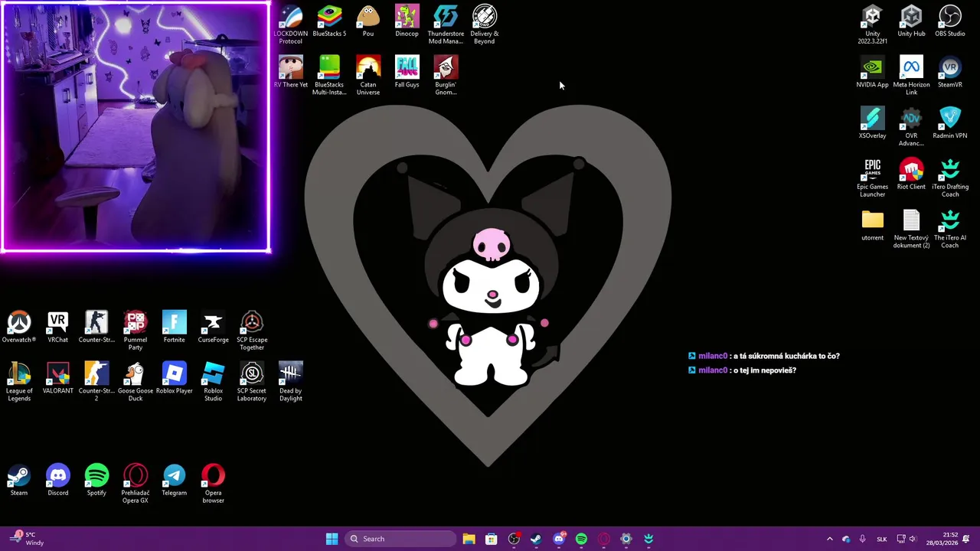The height and width of the screenshot is (551, 980).
Task: Launch Goose Goose Duck icon
Action: pos(136,382)
